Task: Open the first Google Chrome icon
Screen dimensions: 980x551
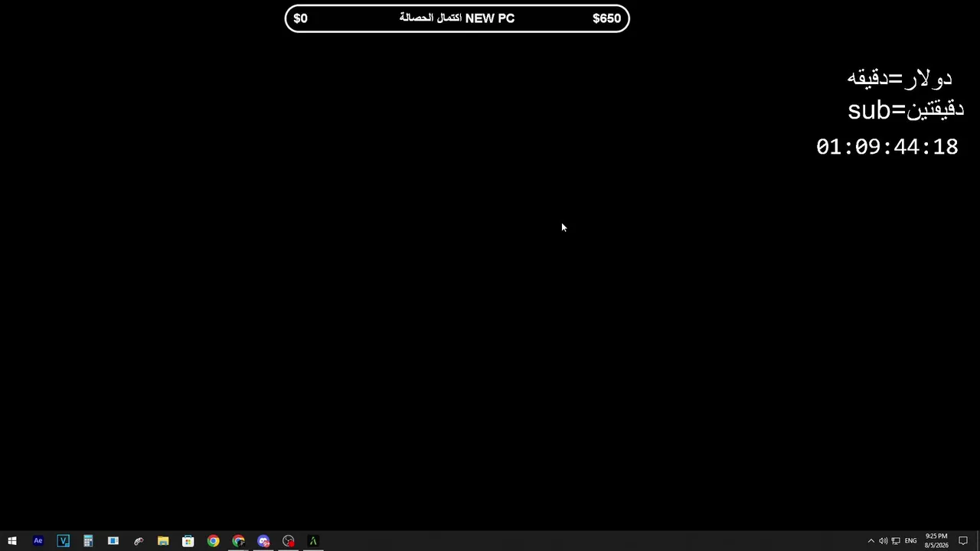Action: [214, 541]
